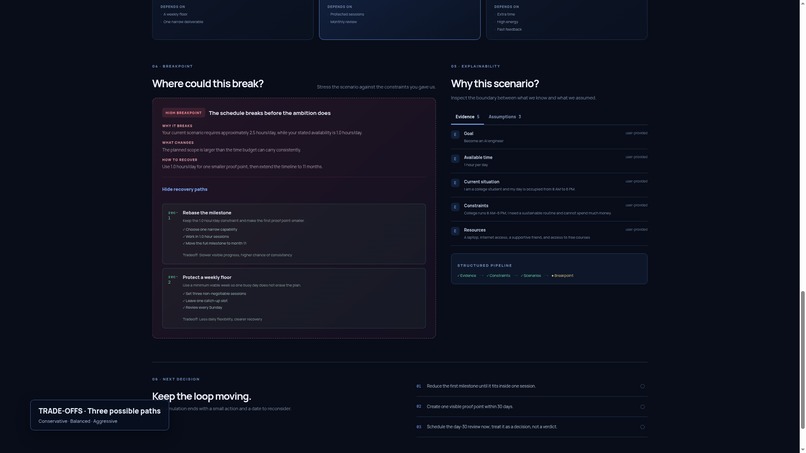Click 'The schedule breaks before the ambition does' heading
The height and width of the screenshot is (453, 806).
269,113
